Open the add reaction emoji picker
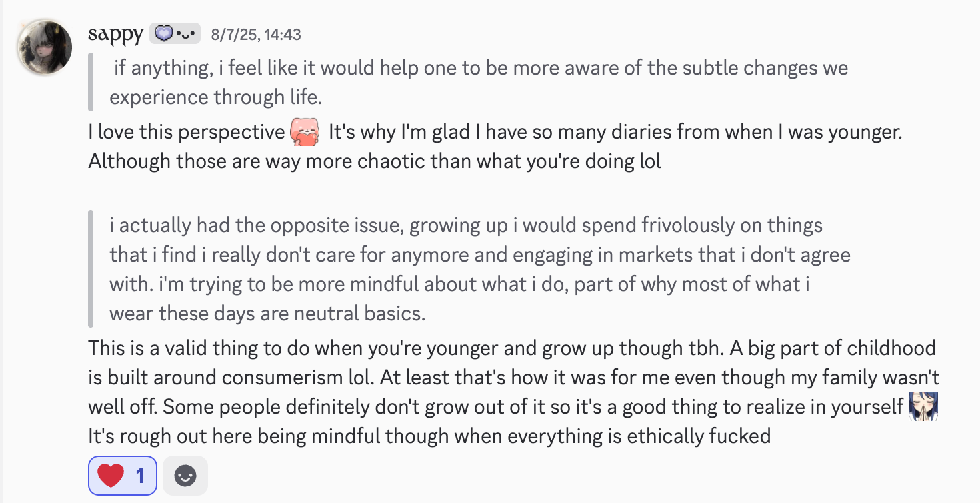The image size is (980, 503). [x=185, y=476]
